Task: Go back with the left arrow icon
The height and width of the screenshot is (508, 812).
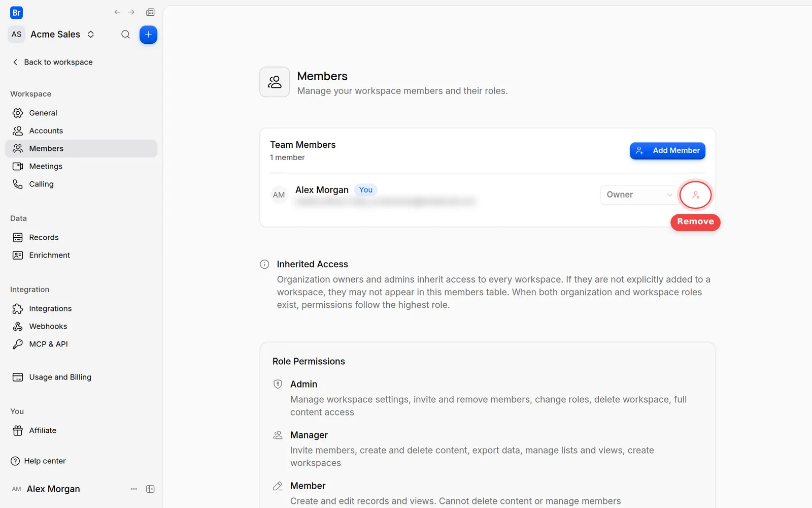Action: tap(117, 12)
